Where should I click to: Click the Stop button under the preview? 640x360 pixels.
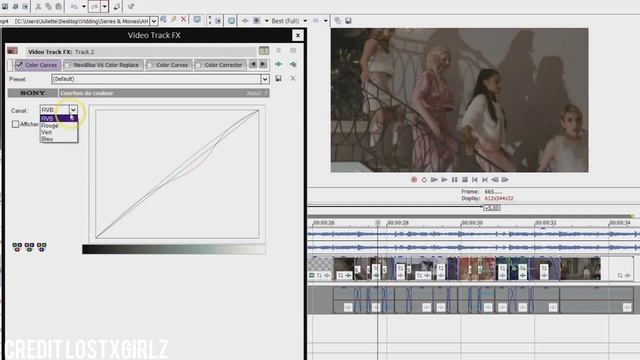[464, 180]
